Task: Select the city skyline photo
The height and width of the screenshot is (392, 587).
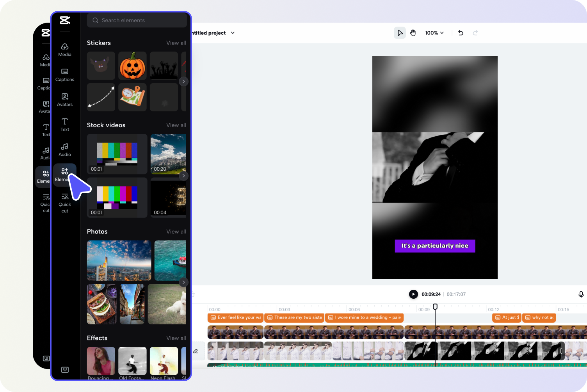Action: tap(119, 260)
